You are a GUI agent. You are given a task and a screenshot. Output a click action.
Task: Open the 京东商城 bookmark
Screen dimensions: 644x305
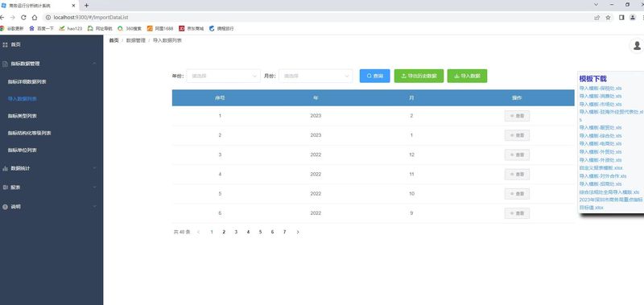pos(192,29)
